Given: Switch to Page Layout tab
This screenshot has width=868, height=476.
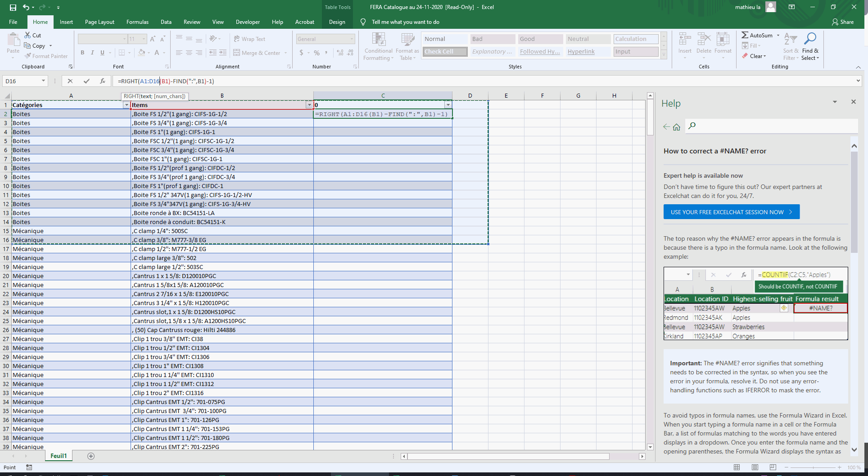Looking at the screenshot, I should [99, 22].
